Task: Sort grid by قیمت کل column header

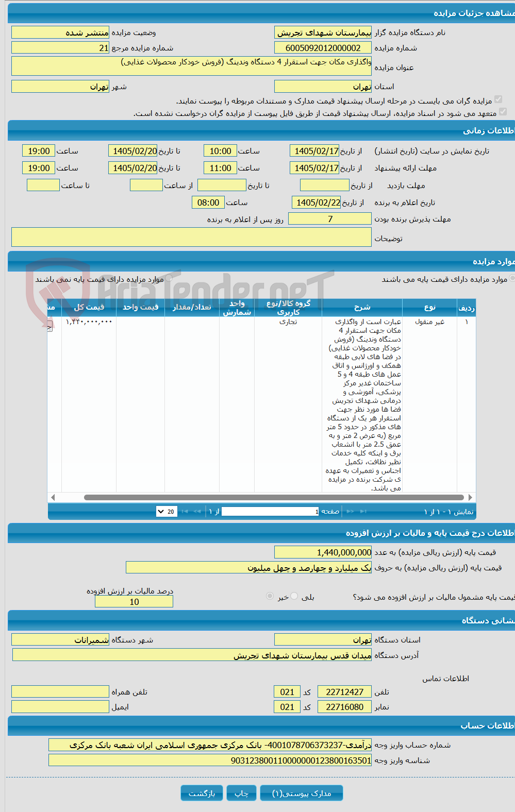Action: [89, 307]
